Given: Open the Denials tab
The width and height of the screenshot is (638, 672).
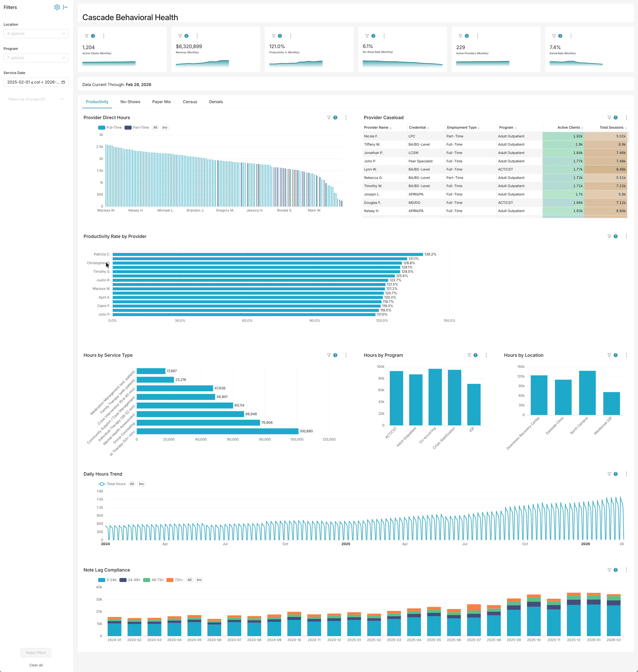Looking at the screenshot, I should pyautogui.click(x=216, y=102).
